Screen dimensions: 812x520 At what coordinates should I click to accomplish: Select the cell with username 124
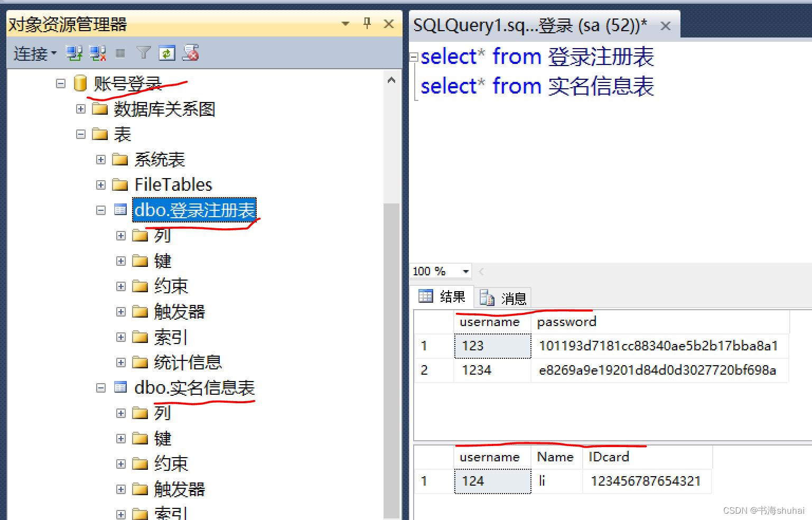[492, 481]
